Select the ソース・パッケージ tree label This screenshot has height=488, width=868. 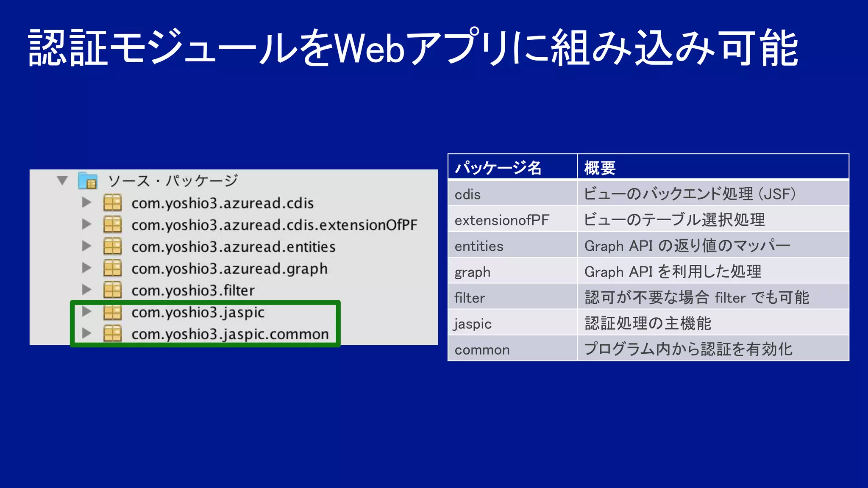tap(172, 181)
